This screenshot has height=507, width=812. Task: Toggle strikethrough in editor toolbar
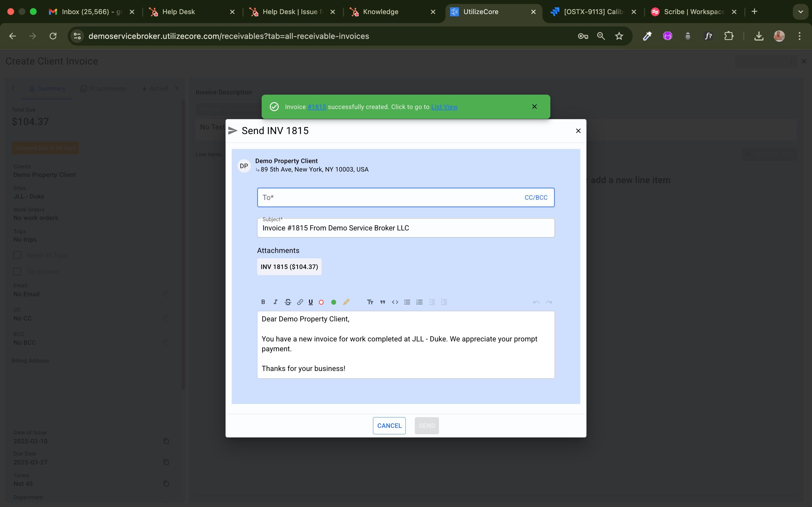click(x=288, y=302)
